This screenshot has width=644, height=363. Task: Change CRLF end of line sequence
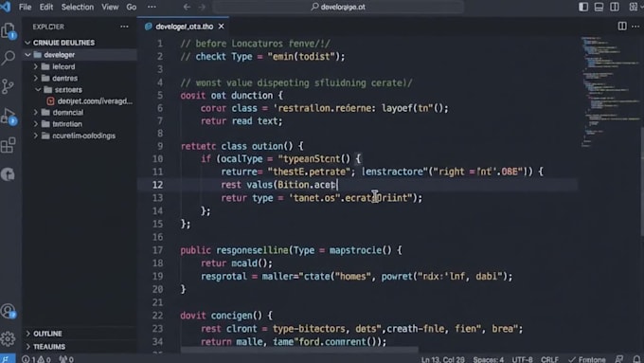tap(549, 359)
